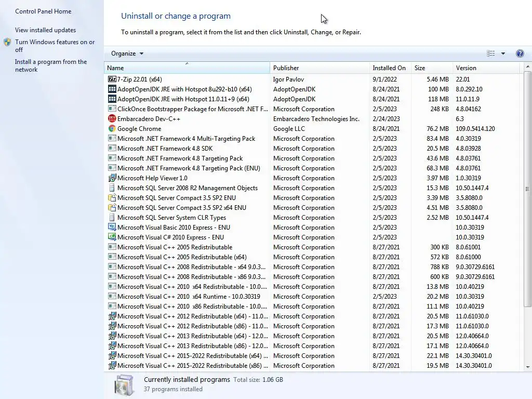Click the Microsoft Help Viewer 1.0 icon

(x=112, y=178)
